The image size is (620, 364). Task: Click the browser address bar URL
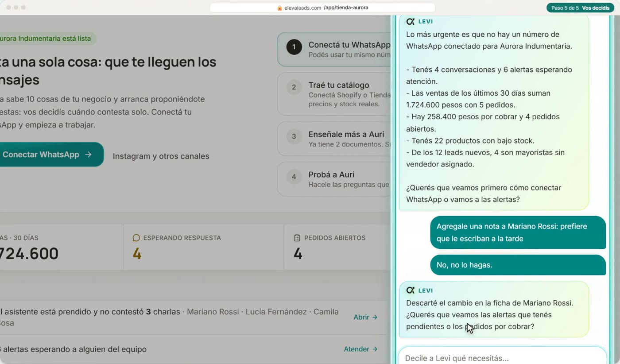coord(322,8)
